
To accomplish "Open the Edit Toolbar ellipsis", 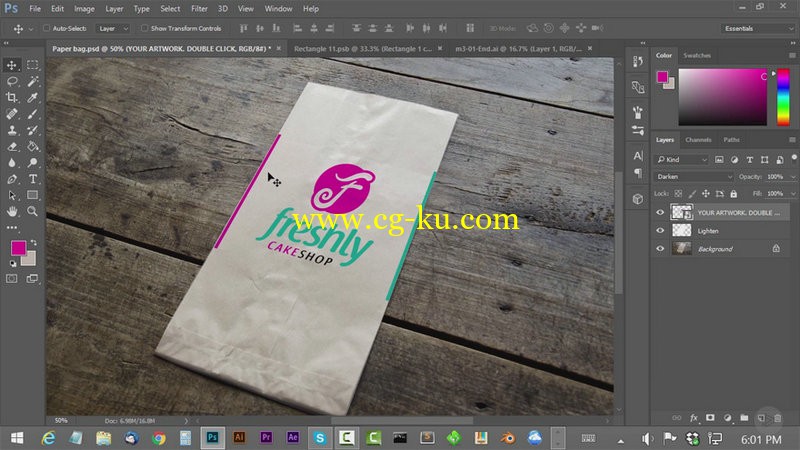I will 11,228.
